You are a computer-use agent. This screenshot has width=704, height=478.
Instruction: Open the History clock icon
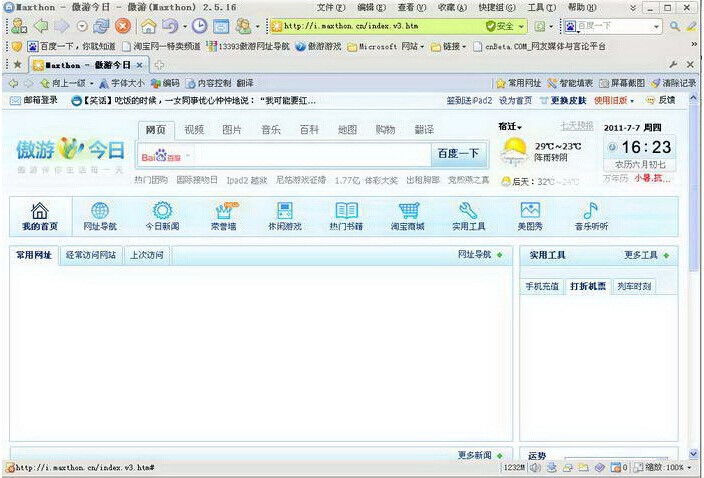coord(199,26)
